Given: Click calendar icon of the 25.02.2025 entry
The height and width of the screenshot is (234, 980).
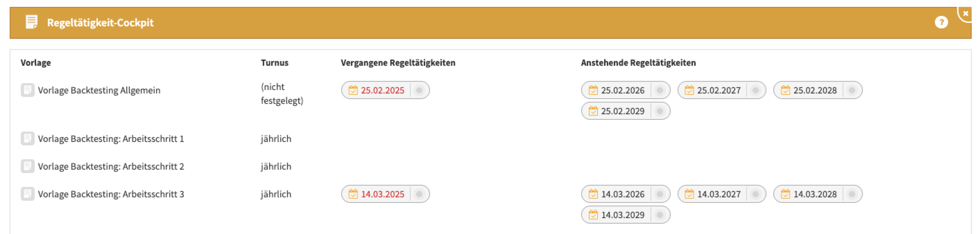Looking at the screenshot, I should pos(353,90).
